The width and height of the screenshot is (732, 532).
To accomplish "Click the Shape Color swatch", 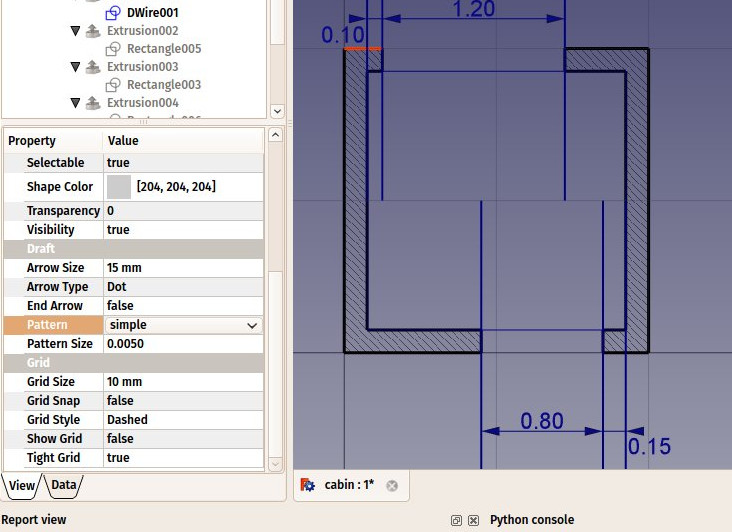I will click(119, 187).
